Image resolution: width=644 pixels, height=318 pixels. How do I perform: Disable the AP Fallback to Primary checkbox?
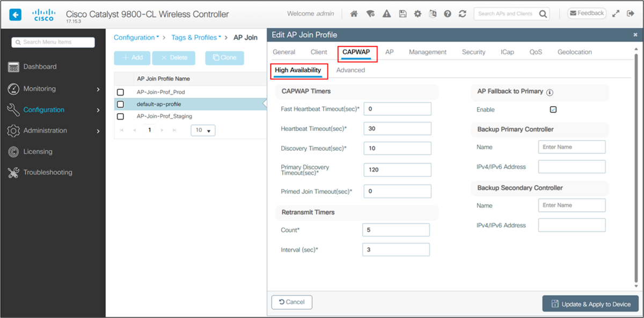pos(553,109)
